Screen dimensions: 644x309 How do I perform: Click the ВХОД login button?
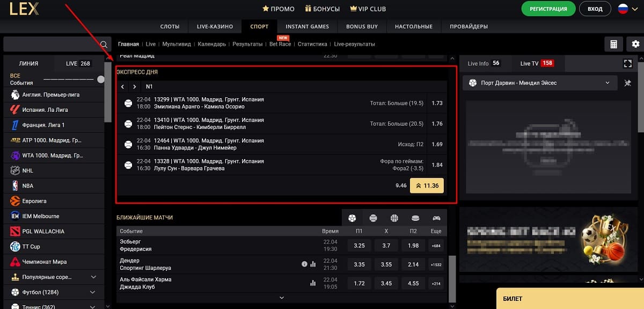(595, 9)
